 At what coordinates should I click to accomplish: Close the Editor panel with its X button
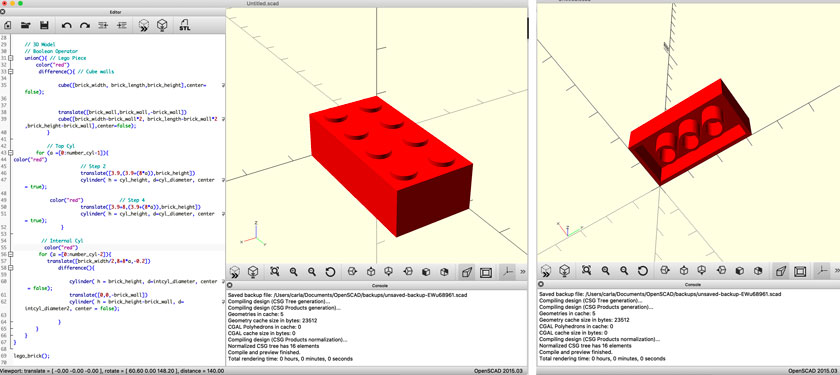(3, 11)
